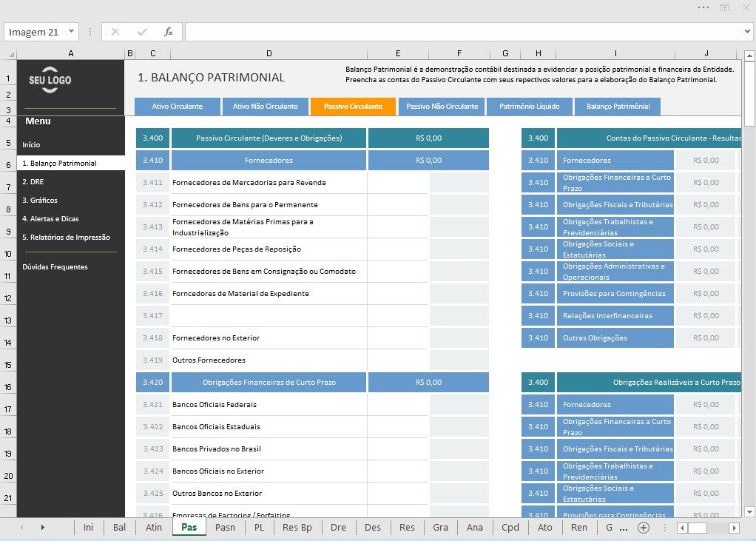756x541 pixels.
Task: Switch to the Pasn sheet tab
Action: click(x=225, y=528)
